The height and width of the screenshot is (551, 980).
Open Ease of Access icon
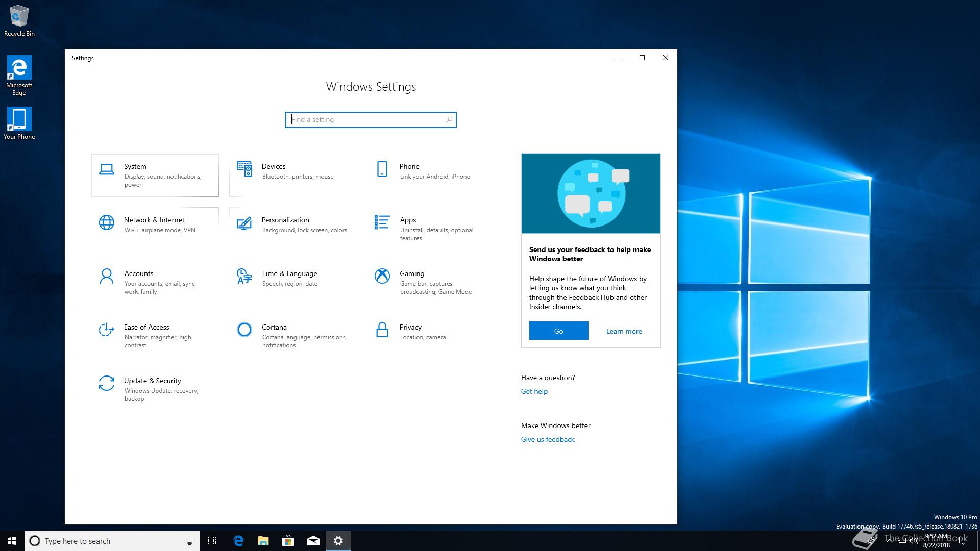coord(106,330)
